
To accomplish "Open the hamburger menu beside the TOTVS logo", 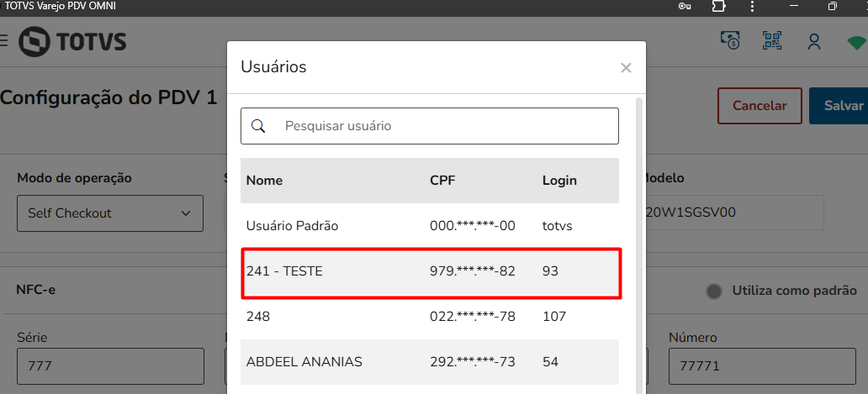I will click(x=3, y=40).
